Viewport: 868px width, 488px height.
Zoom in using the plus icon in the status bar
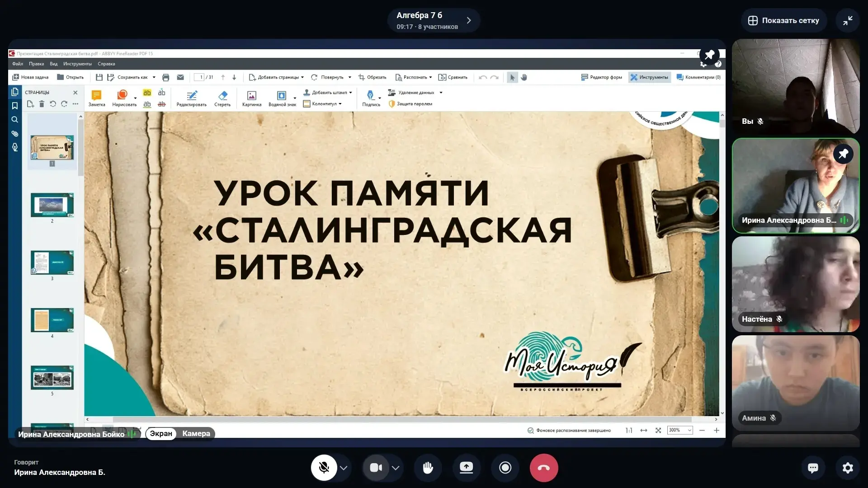[717, 430]
